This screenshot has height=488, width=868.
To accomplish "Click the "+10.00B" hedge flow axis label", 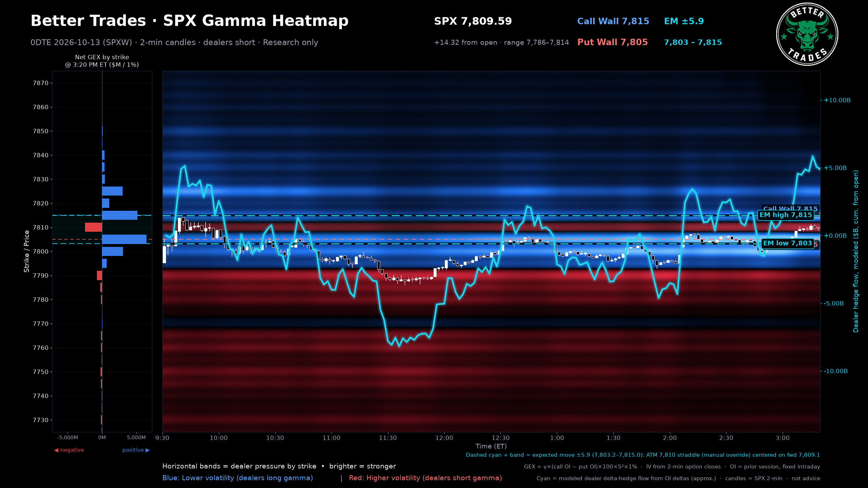I will point(837,100).
